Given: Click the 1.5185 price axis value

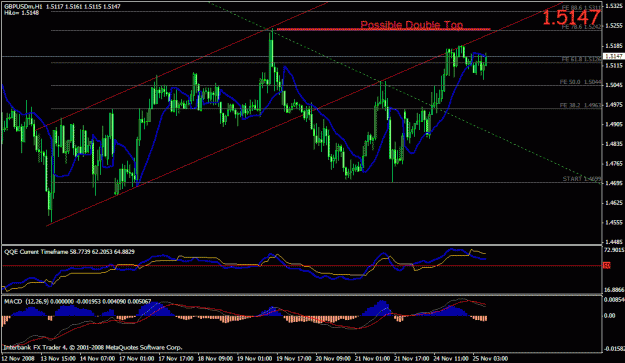Looking at the screenshot, I should tap(613, 46).
